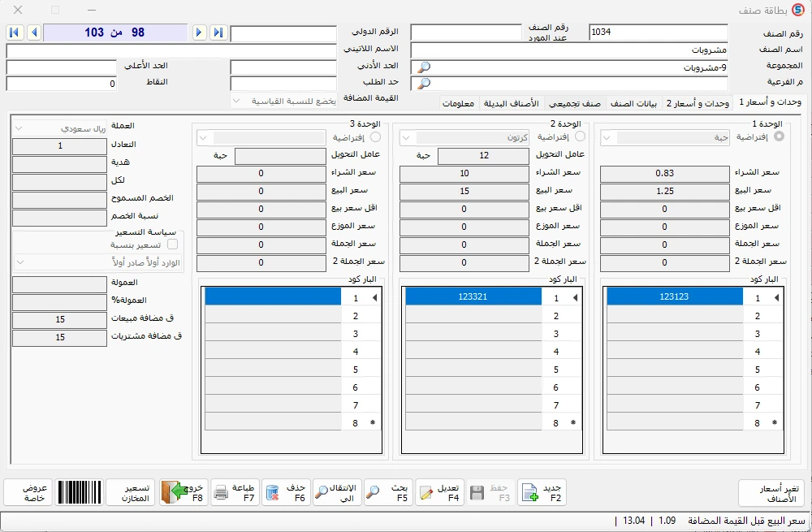Open the currency (العملة) dropdown

[x=18, y=128]
